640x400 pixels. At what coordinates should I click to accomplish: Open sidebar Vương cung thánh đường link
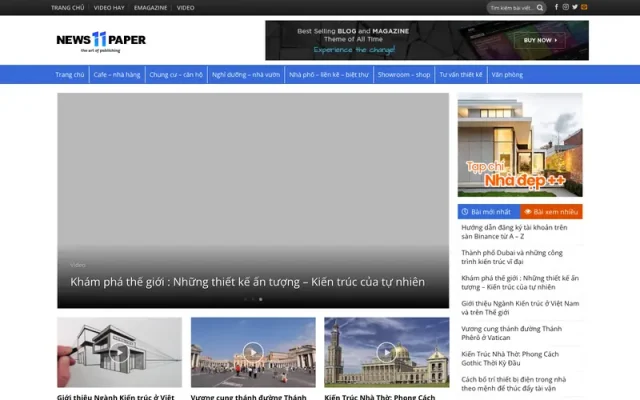pos(511,333)
